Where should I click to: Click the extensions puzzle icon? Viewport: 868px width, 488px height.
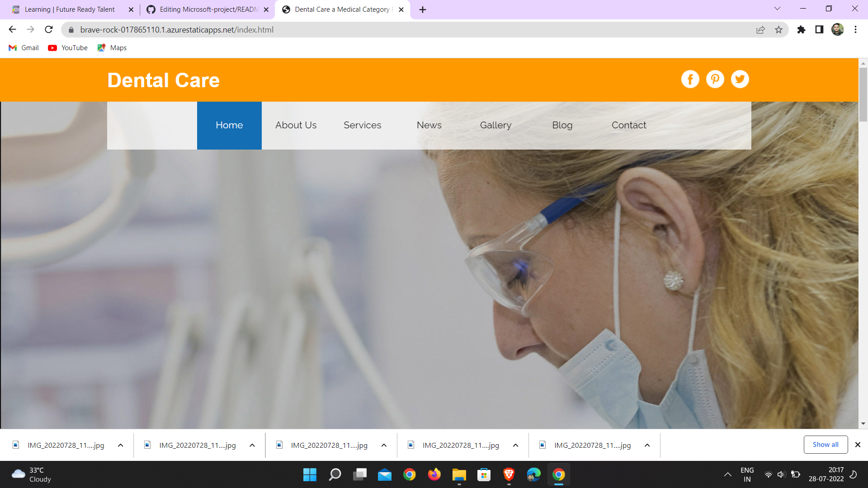coord(801,29)
